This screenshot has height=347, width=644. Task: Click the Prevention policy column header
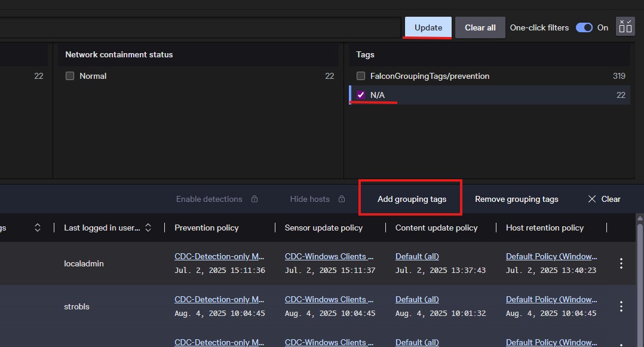206,228
